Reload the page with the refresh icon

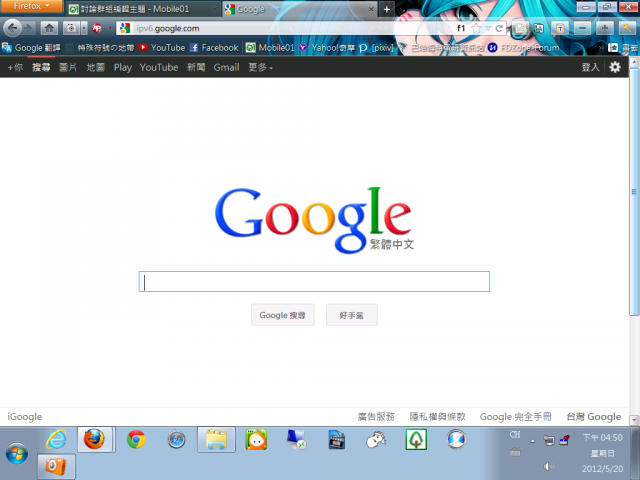(499, 28)
